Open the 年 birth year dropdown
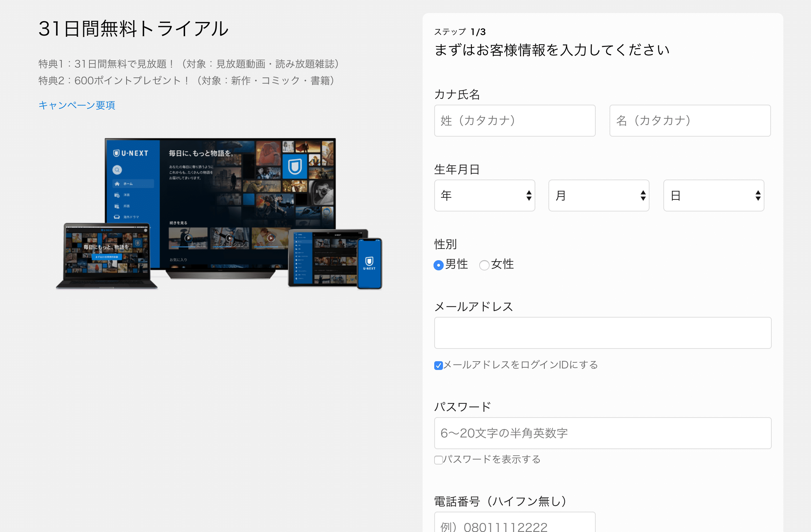Screen dimensions: 811x532 pos(484,196)
